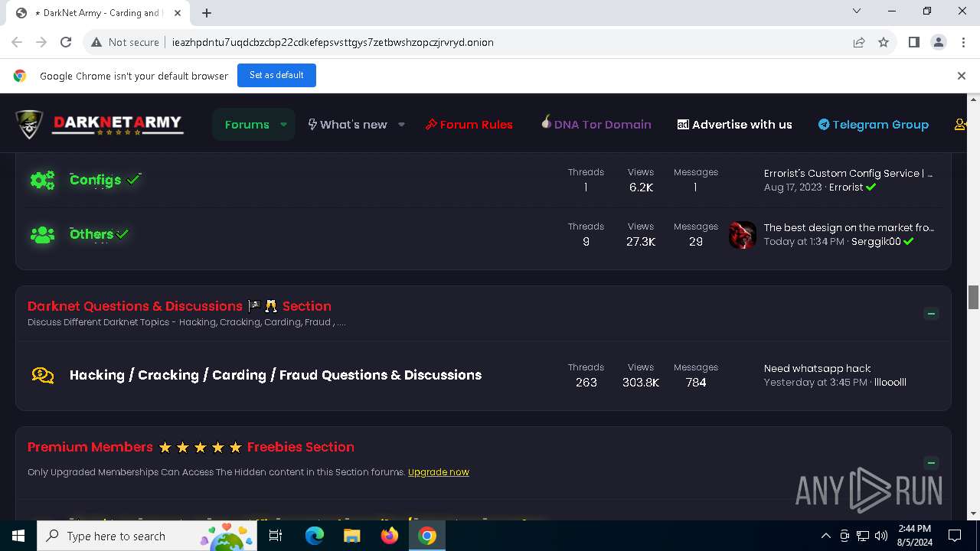
Task: Open the Need whatsapp hack thread
Action: click(818, 368)
